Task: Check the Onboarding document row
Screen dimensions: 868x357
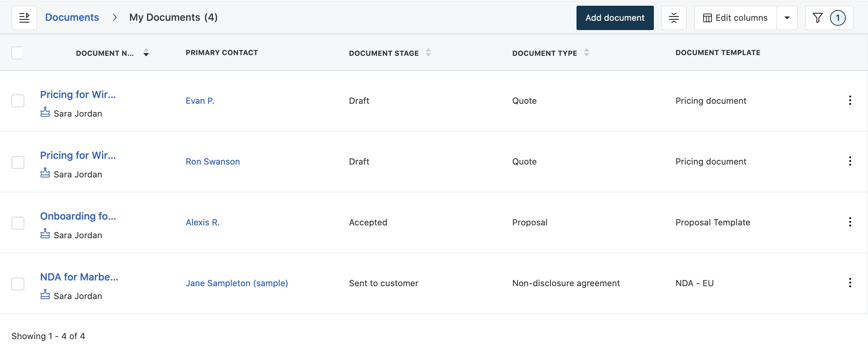Action: point(18,223)
